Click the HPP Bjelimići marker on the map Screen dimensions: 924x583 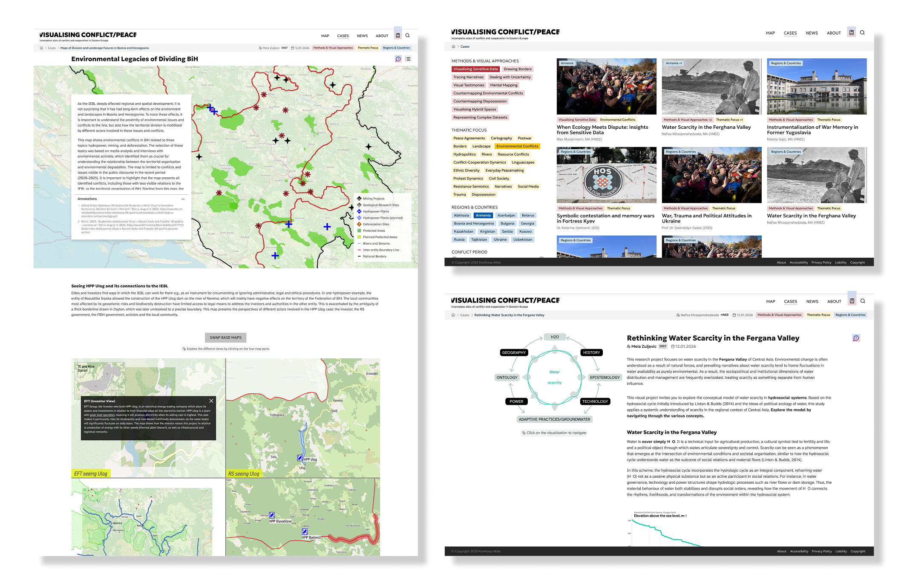tap(305, 532)
